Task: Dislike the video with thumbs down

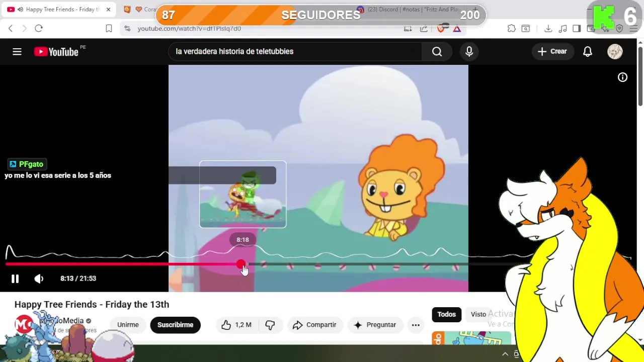Action: (270, 325)
